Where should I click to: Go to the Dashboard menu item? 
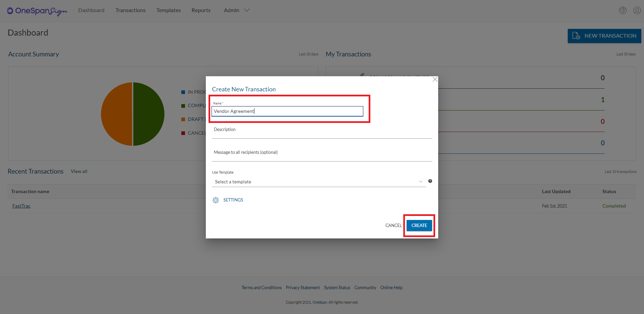pos(91,10)
